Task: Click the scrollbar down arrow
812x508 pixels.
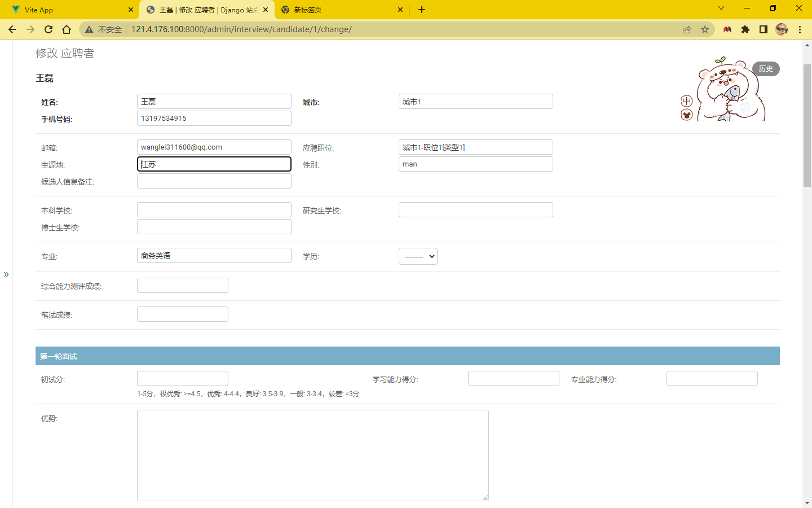Action: pyautogui.click(x=807, y=503)
